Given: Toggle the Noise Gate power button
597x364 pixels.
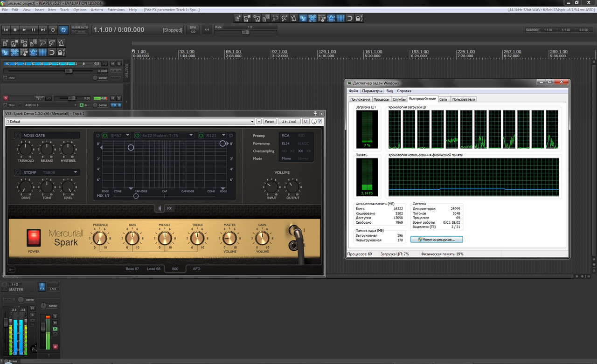Looking at the screenshot, I should pyautogui.click(x=18, y=136).
